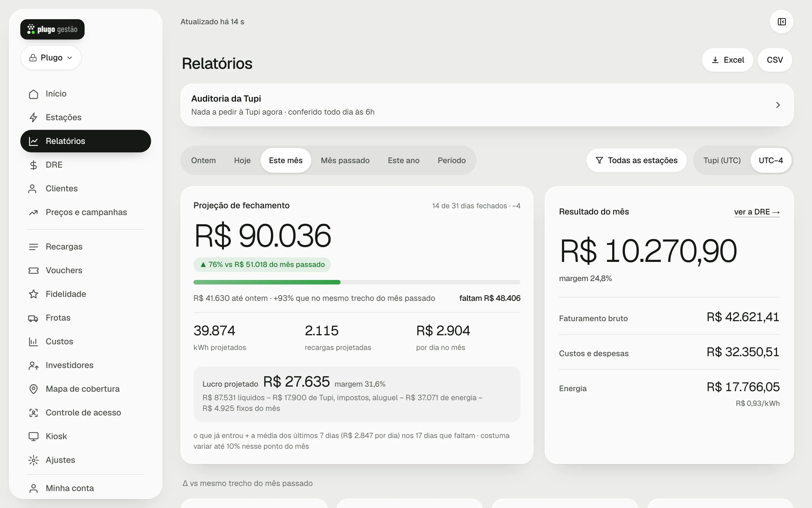Download the Excel export
812x508 pixels.
coord(727,60)
